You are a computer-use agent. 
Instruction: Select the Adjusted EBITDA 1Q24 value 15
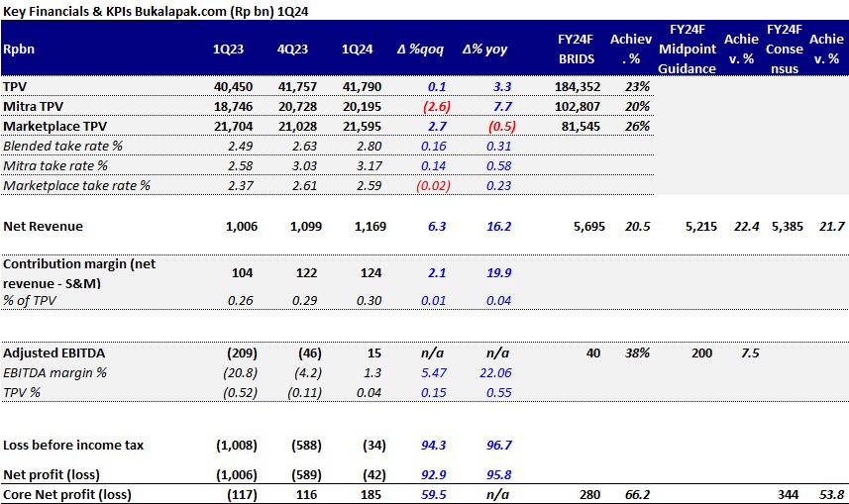tap(374, 353)
